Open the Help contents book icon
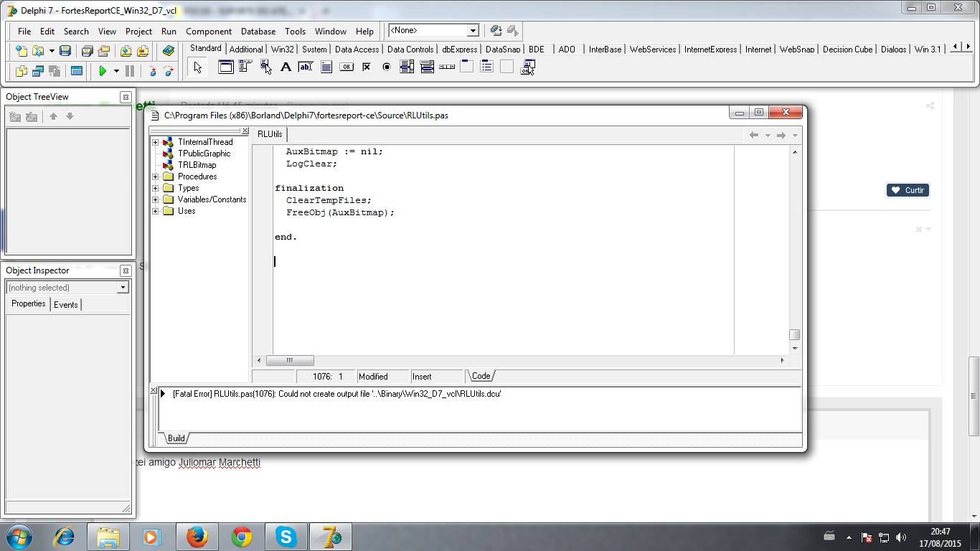 click(169, 51)
